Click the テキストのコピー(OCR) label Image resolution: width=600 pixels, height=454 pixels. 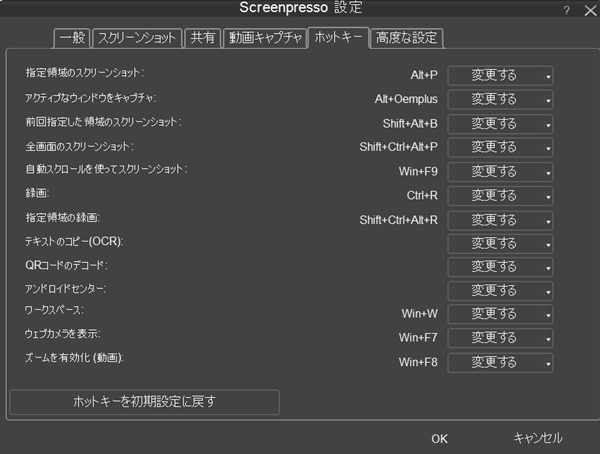tap(74, 242)
